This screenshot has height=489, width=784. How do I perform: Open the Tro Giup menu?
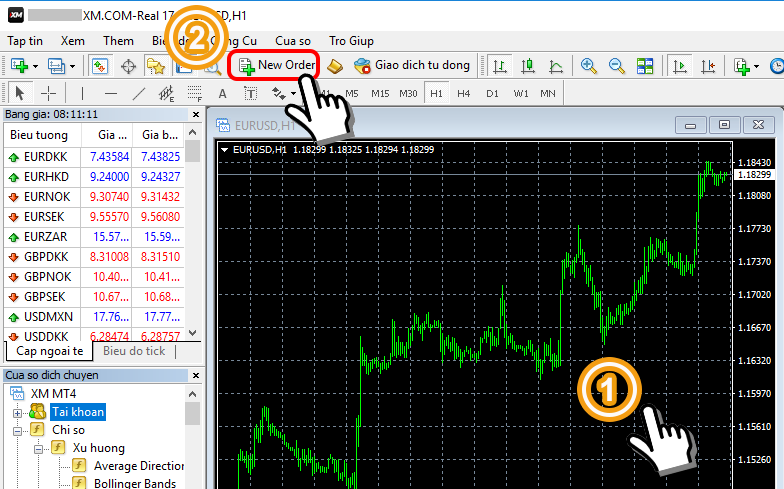click(x=352, y=41)
